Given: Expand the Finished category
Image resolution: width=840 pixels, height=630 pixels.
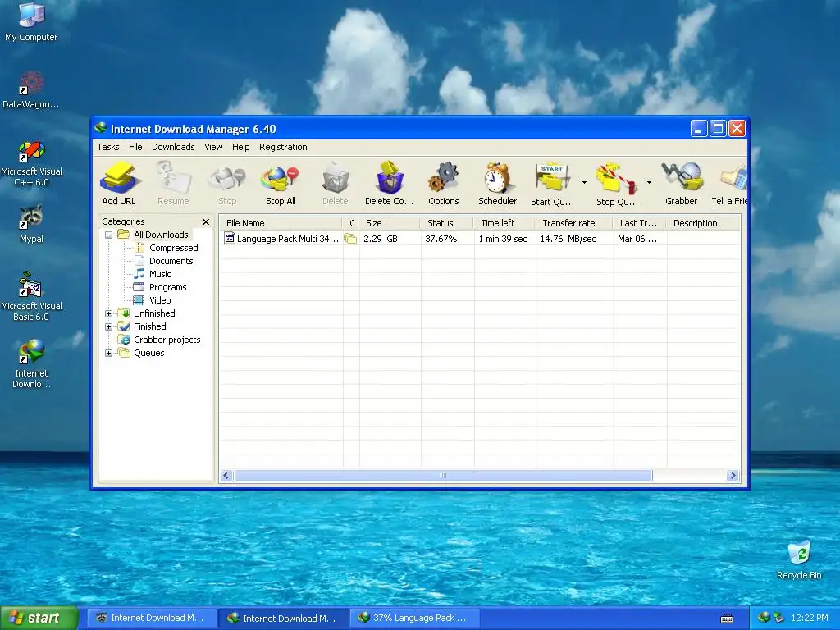Looking at the screenshot, I should click(x=109, y=326).
